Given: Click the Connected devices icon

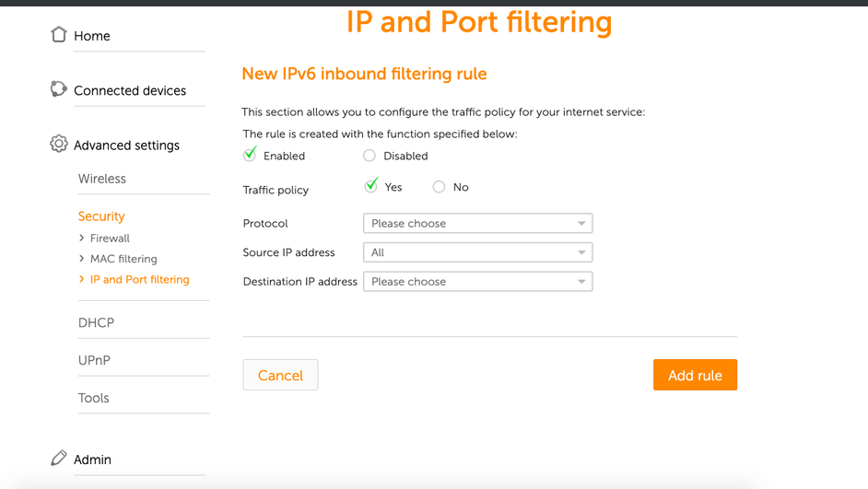Looking at the screenshot, I should tap(59, 89).
